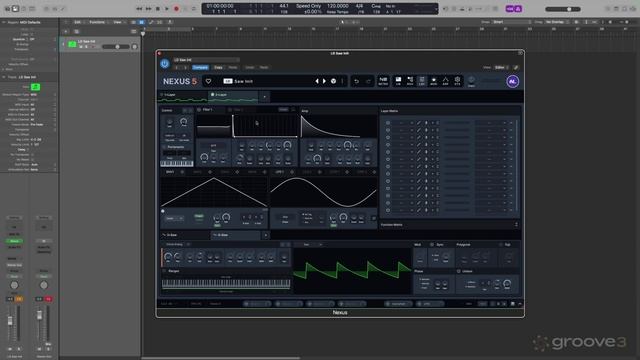The height and width of the screenshot is (360, 640).
Task: Click the Copy button in plugin header
Action: (218, 67)
